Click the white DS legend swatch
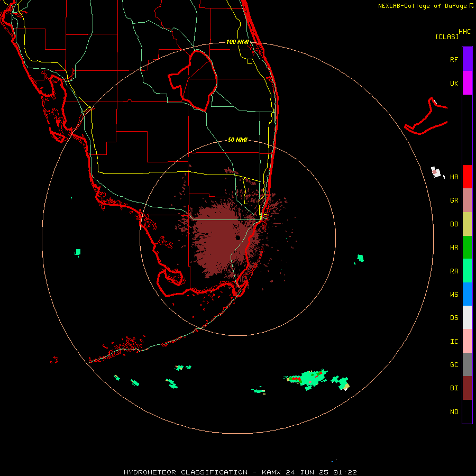Viewport: 476px width, 476px height. tap(467, 317)
